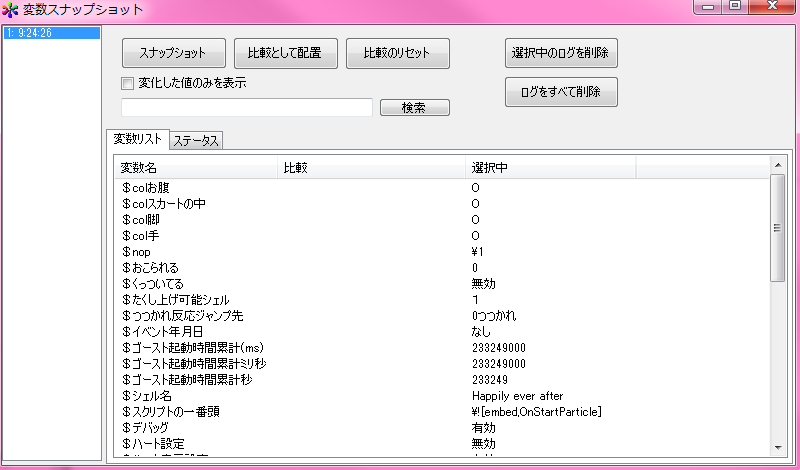Click the 変数名 column header
This screenshot has width=800, height=470.
click(196, 168)
